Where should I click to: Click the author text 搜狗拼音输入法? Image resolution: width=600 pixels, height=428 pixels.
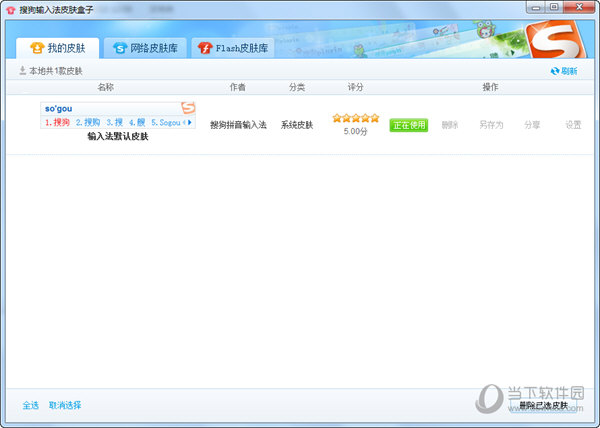tap(238, 125)
